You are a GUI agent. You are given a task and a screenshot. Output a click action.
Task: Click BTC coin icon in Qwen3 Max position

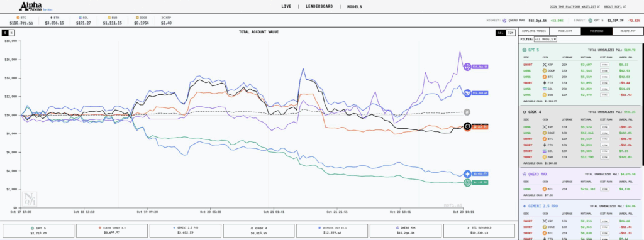click(x=545, y=188)
